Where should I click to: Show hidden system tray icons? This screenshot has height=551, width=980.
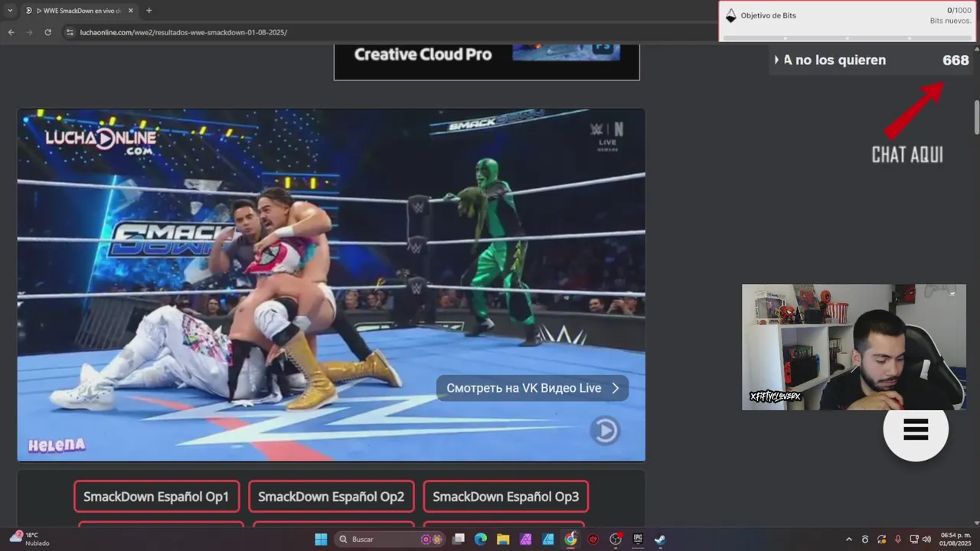pyautogui.click(x=848, y=540)
